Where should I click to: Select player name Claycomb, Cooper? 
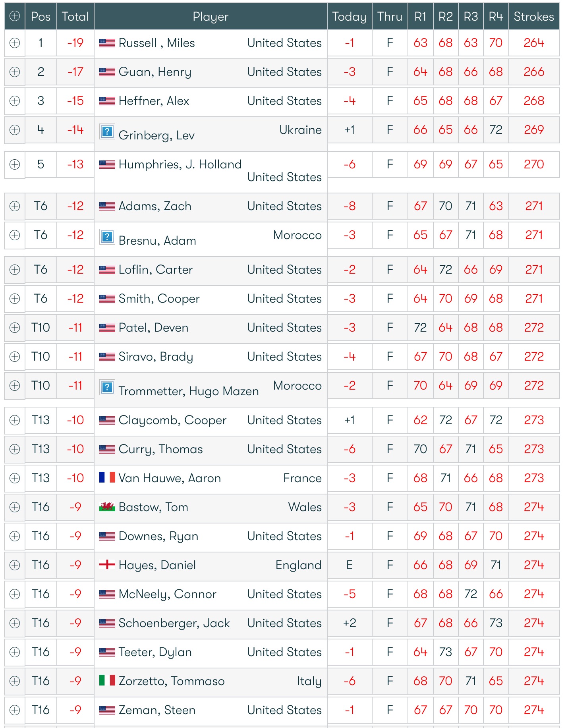pos(172,420)
